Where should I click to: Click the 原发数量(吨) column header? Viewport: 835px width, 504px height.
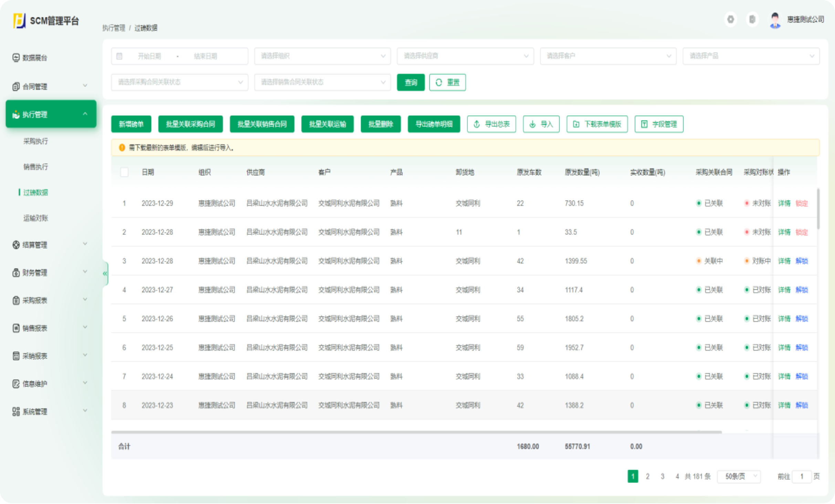pos(582,172)
